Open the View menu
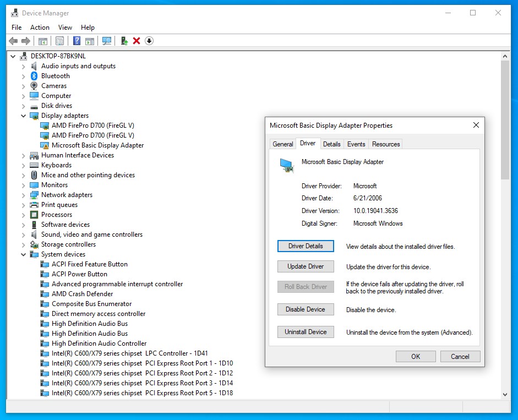Screen dimensions: 518x420 [65, 28]
